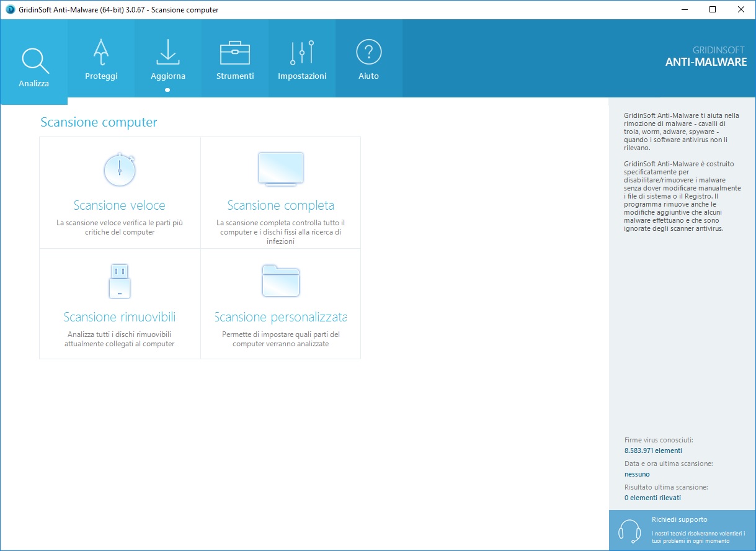
Task: Open the Impostazioni sliders tab
Action: click(x=302, y=58)
